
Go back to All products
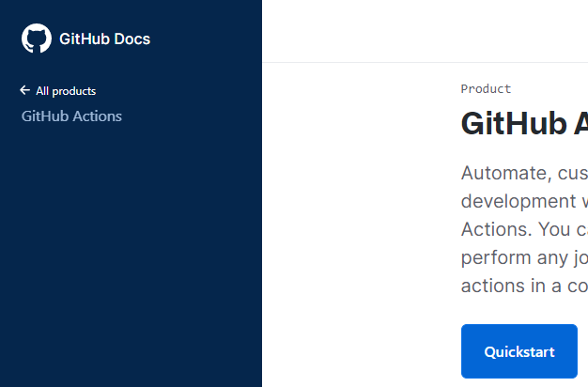coord(66,91)
